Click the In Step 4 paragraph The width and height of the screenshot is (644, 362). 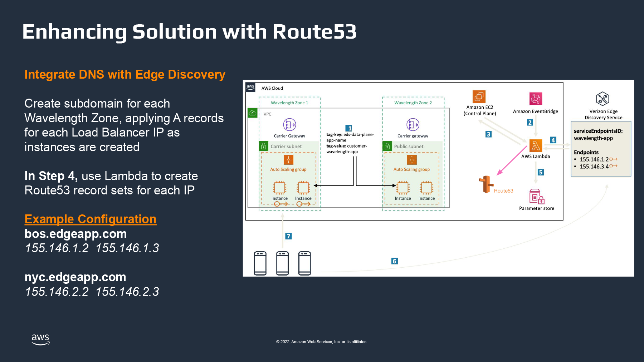[111, 183]
